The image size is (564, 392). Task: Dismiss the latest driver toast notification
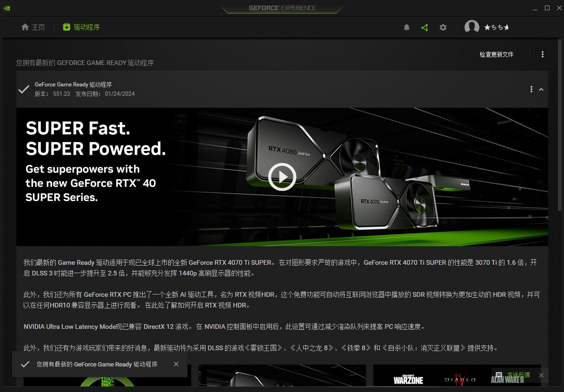[176, 364]
